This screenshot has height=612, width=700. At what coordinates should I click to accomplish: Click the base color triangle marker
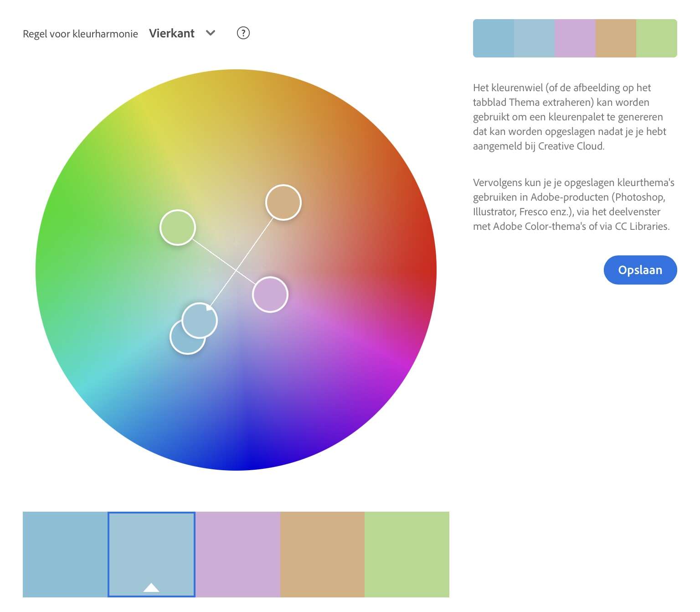(151, 587)
